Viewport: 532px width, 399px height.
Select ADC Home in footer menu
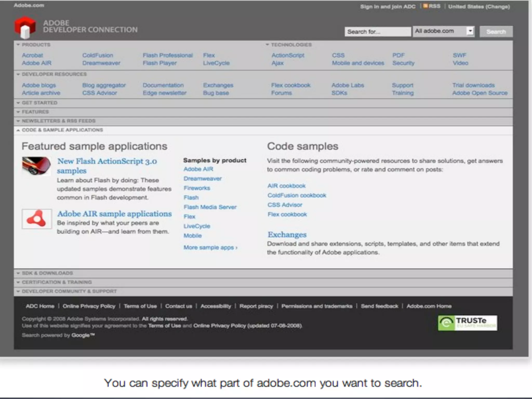tap(40, 306)
